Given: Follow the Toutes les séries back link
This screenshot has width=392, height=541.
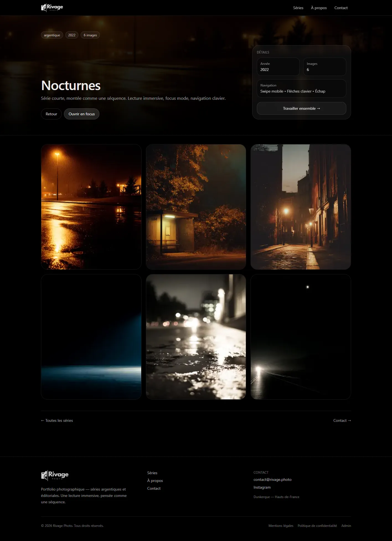Looking at the screenshot, I should click(57, 420).
